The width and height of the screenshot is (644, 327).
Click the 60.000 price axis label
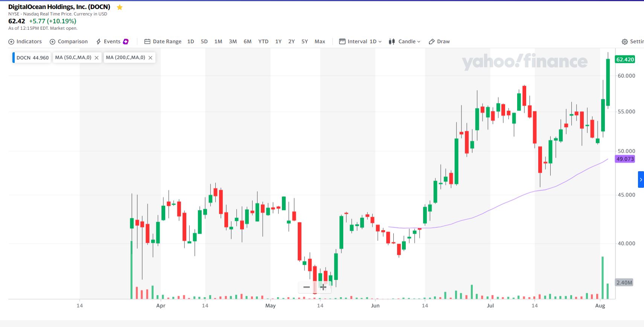626,76
